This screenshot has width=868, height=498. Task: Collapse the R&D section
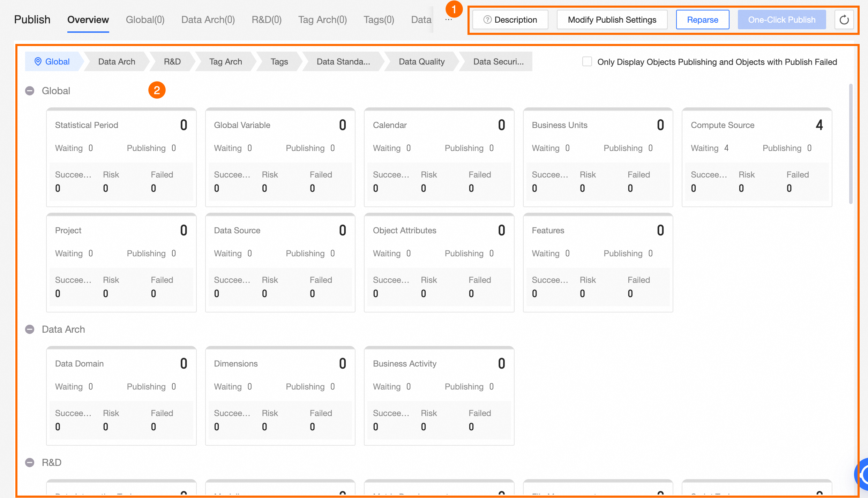click(30, 463)
